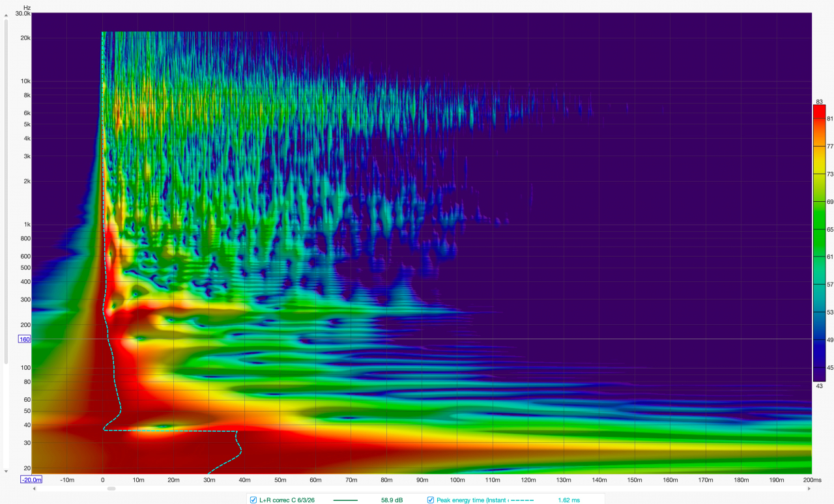The height and width of the screenshot is (504, 834).
Task: Uncheck the Peak energy time checkbox
Action: click(x=431, y=500)
